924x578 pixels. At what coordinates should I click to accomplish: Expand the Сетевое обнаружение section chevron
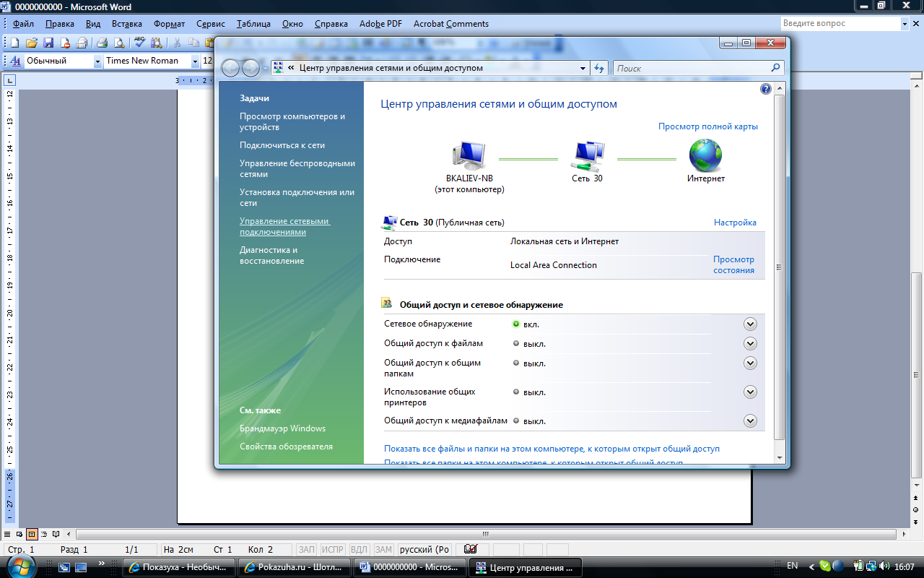[750, 324]
